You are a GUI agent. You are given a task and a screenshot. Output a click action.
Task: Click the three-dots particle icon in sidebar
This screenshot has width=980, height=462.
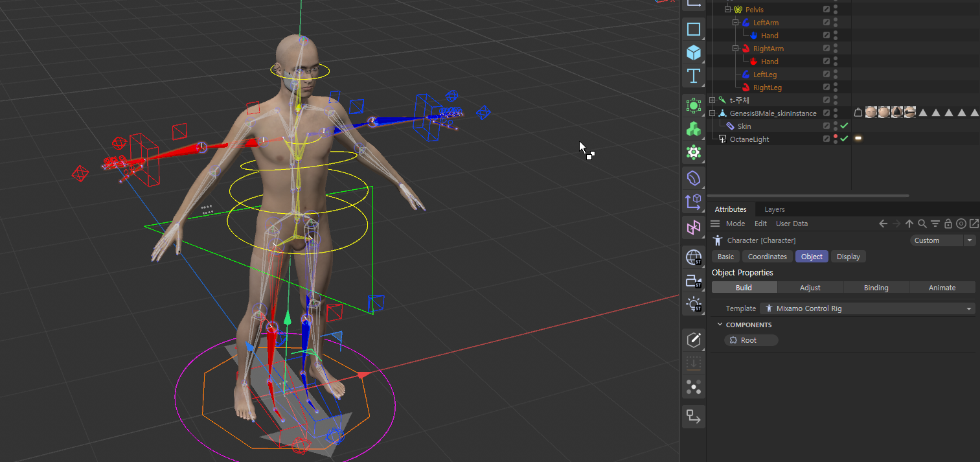click(694, 387)
